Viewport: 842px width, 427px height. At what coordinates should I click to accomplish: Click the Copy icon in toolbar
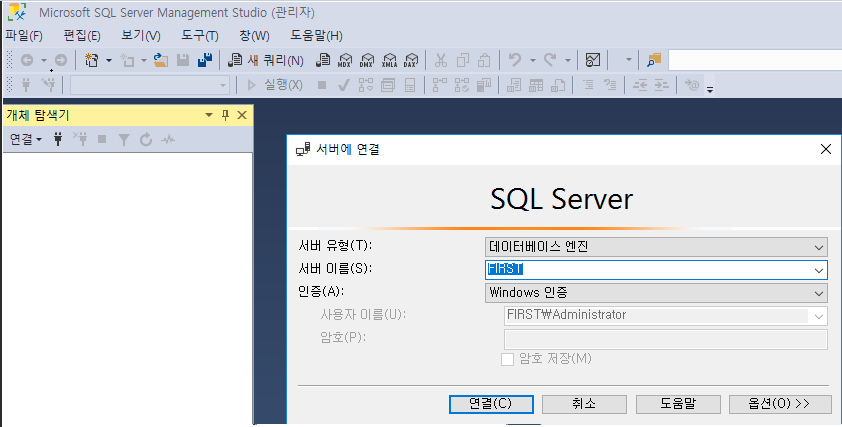coord(462,60)
